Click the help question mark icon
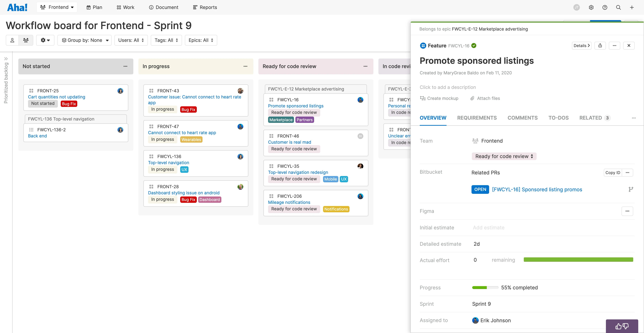The image size is (644, 333). tap(605, 7)
